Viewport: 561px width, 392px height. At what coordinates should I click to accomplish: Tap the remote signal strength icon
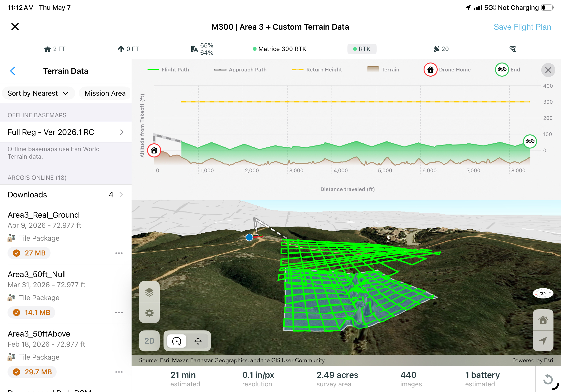click(513, 49)
